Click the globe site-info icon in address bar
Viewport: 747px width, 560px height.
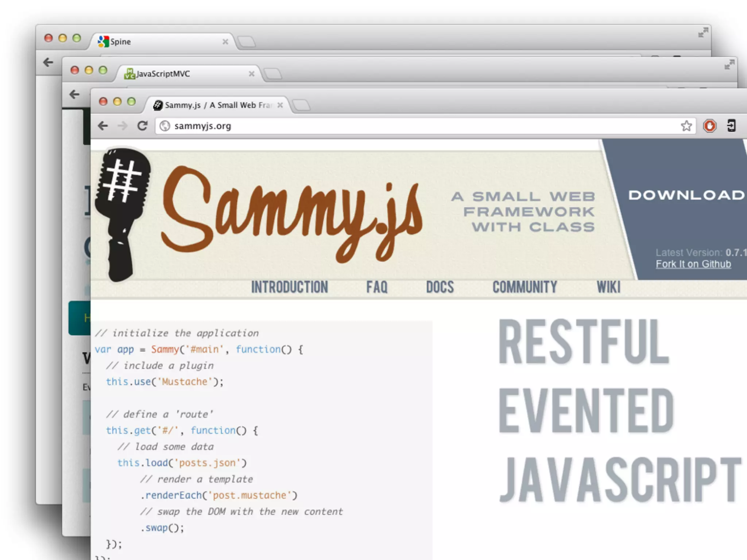[x=165, y=126]
